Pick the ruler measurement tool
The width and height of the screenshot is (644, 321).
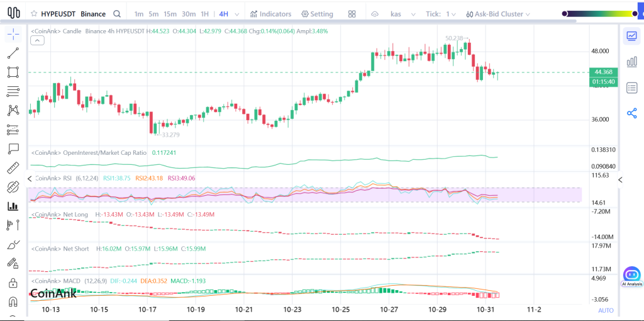pyautogui.click(x=13, y=168)
